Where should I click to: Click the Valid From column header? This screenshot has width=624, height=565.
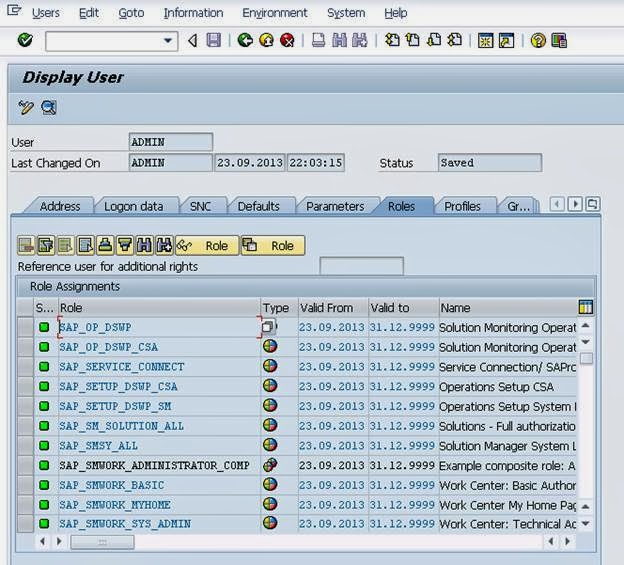tap(333, 308)
